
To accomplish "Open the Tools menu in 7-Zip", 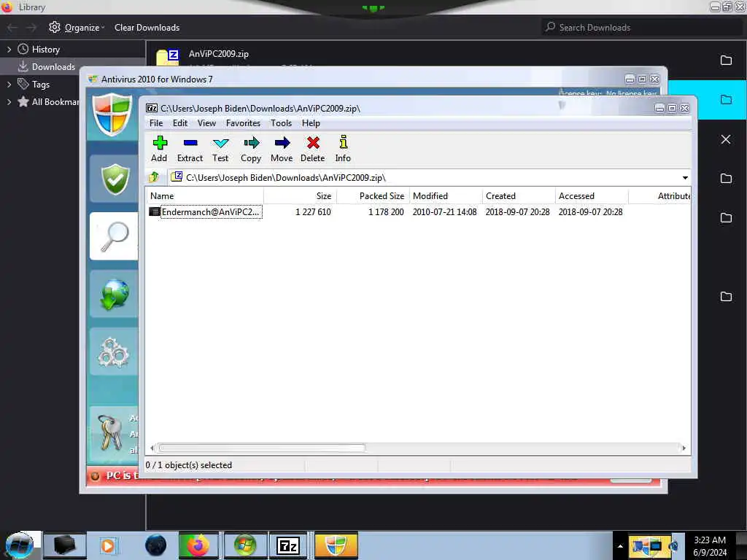I will (281, 123).
